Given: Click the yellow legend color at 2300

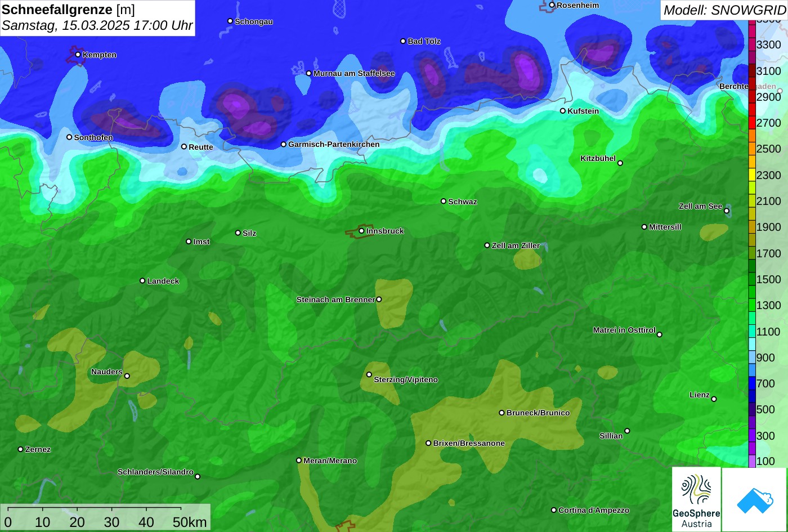Looking at the screenshot, I should pyautogui.click(x=752, y=175).
